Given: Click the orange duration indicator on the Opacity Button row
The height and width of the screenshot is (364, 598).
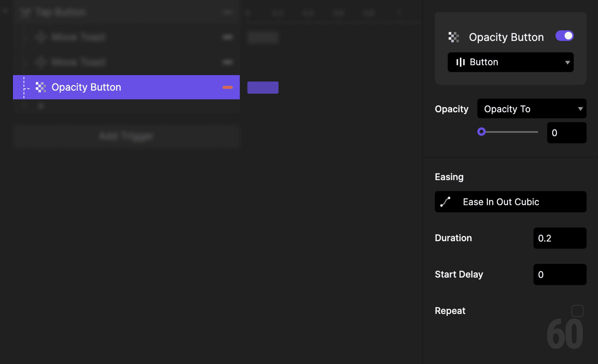Looking at the screenshot, I should pos(227,87).
